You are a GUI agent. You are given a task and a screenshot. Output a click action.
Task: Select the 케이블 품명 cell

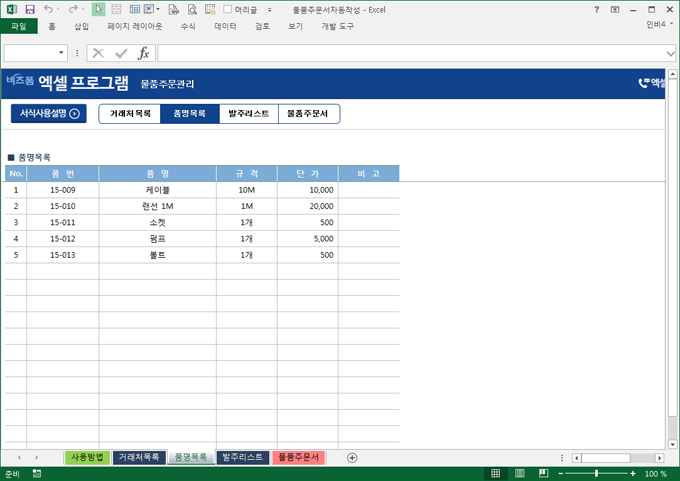[157, 190]
